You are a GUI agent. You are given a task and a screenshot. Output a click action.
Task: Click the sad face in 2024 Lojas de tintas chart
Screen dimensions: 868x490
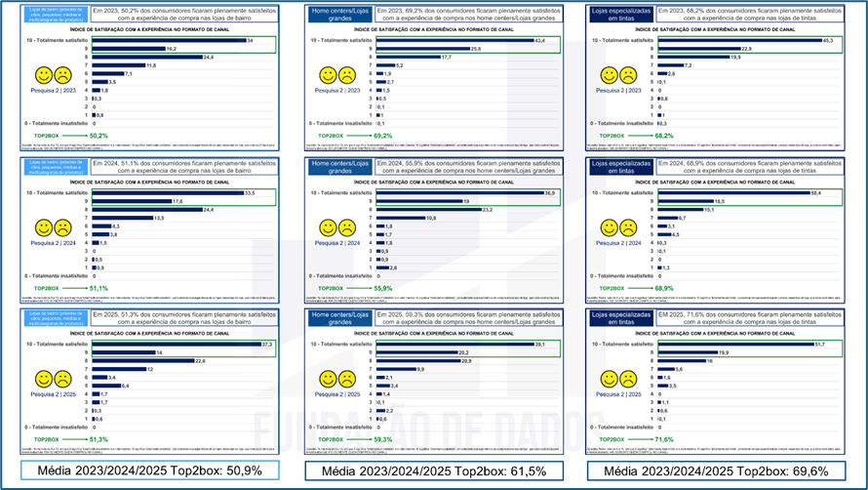629,227
